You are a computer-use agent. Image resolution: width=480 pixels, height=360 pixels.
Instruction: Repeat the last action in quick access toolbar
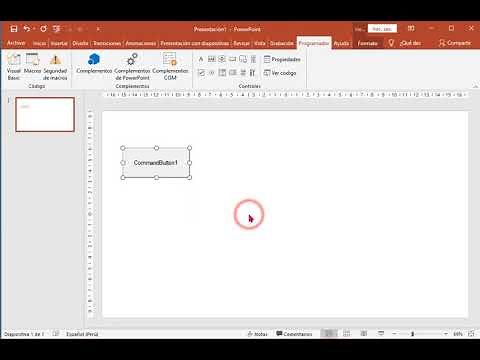tap(43, 29)
